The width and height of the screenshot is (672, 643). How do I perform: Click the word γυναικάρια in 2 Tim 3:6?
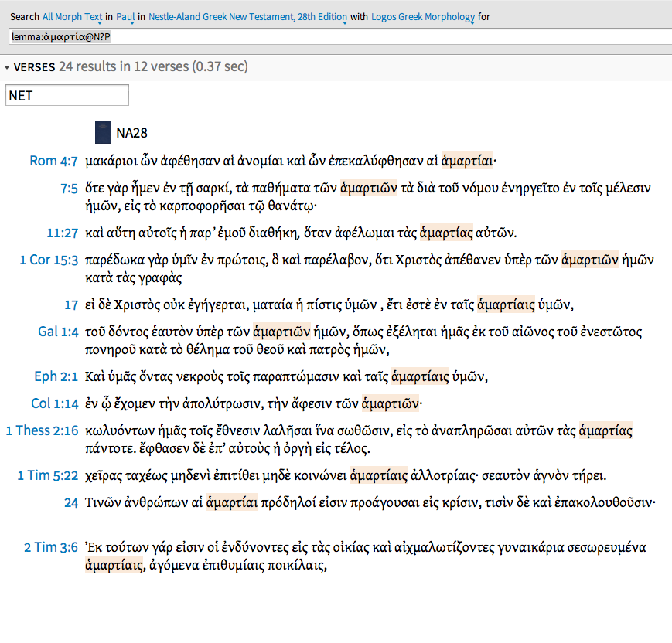click(x=530, y=547)
